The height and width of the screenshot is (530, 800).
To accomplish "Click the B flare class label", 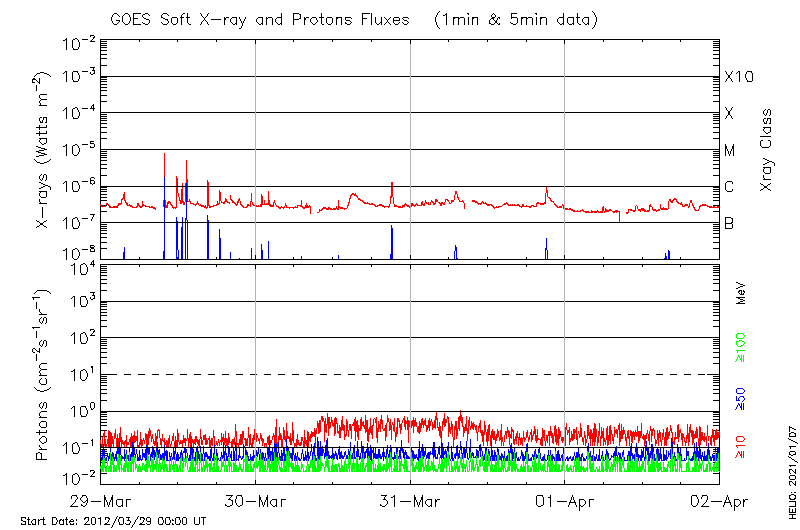I will click(729, 223).
